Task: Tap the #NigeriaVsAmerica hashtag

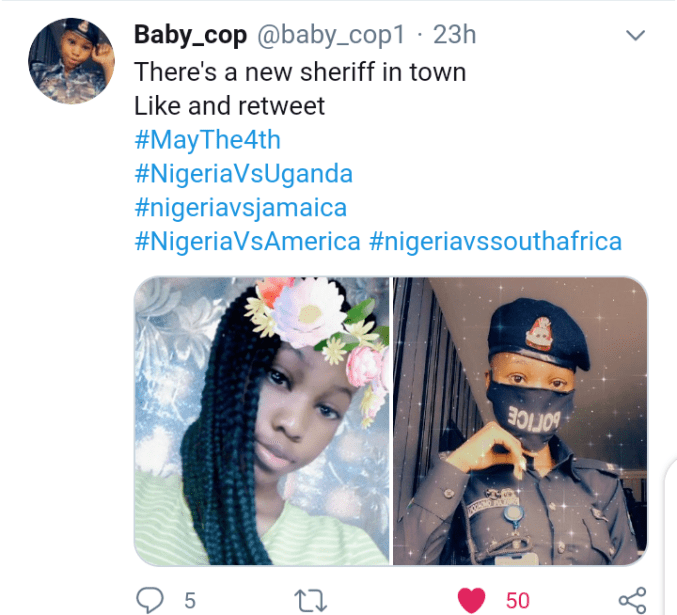Action: tap(247, 241)
